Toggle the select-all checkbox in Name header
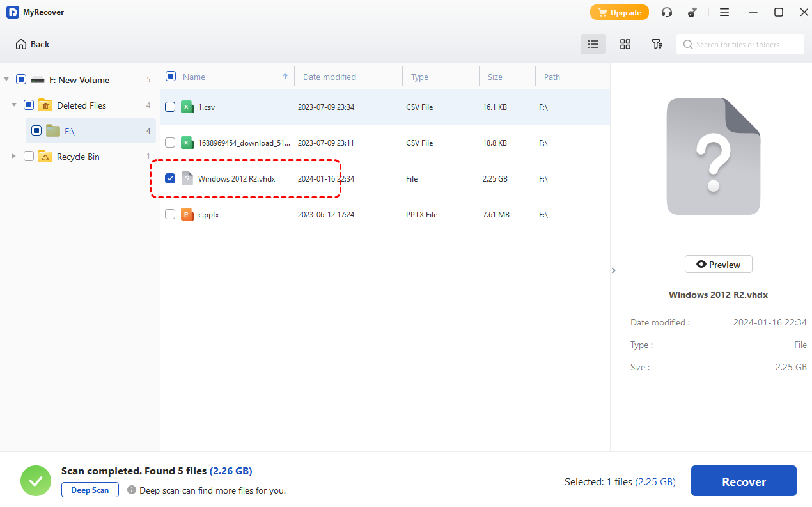The width and height of the screenshot is (812, 507). pyautogui.click(x=171, y=76)
